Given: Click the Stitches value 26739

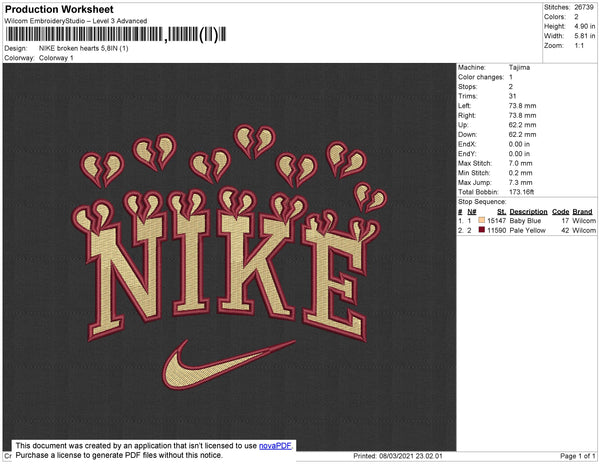Looking at the screenshot, I should pos(584,7).
